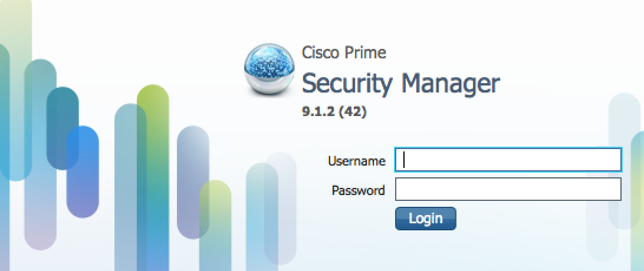Click the Security Manager title text

[400, 84]
